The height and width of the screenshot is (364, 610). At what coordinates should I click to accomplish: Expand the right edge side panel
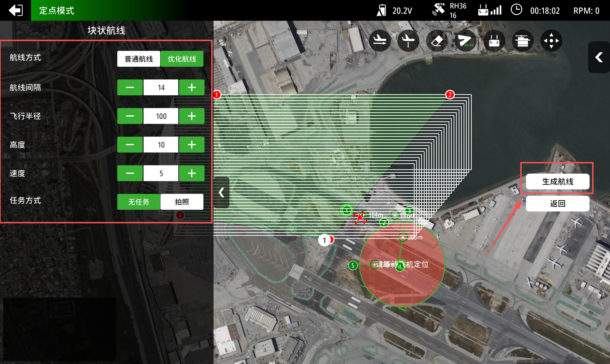pyautogui.click(x=599, y=57)
